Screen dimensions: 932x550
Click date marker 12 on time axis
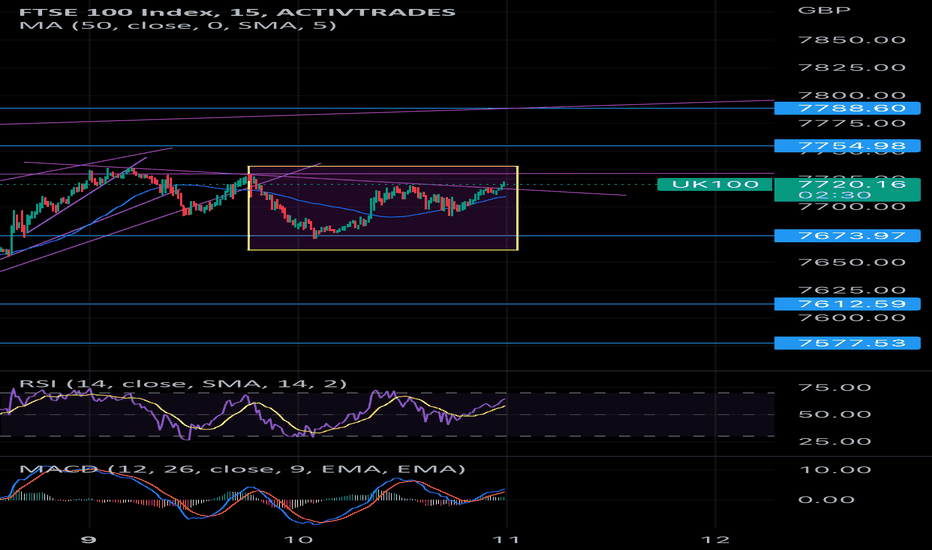pyautogui.click(x=715, y=540)
